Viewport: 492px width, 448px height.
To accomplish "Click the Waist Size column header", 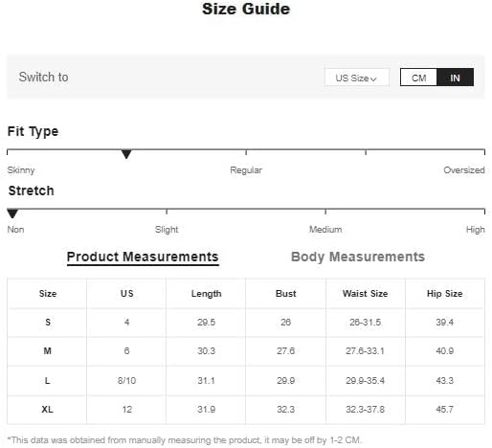I will 365,294.
